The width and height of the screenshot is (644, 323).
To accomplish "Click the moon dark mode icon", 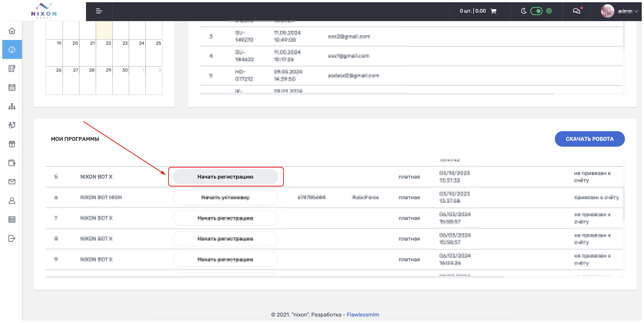I will tap(524, 11).
